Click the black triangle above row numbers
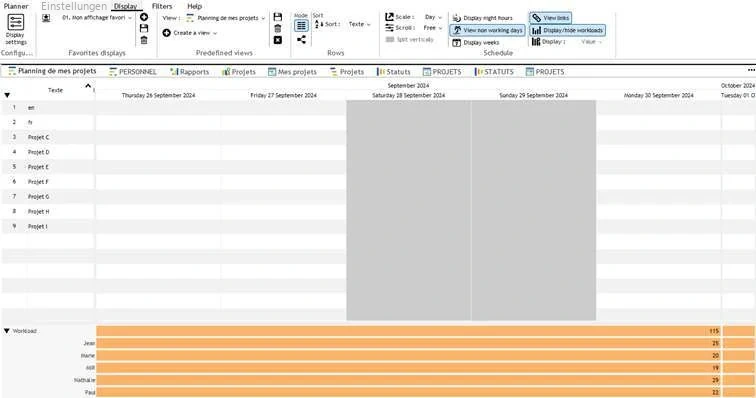Viewport: 756px width, 398px height. [7, 95]
